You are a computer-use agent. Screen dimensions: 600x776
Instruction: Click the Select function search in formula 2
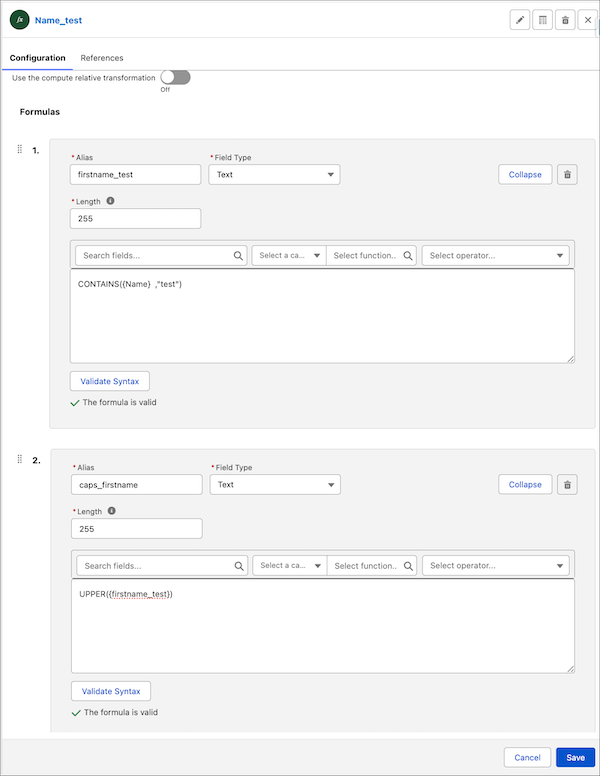point(372,566)
